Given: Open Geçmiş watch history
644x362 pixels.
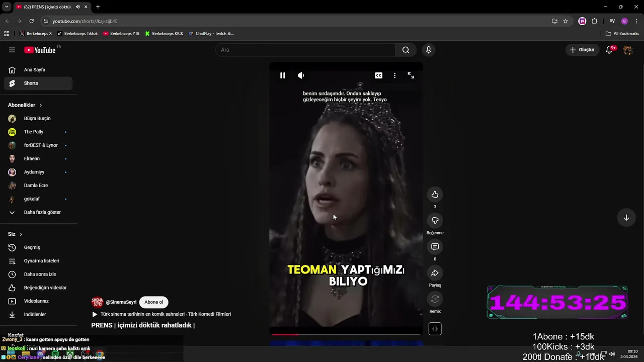Looking at the screenshot, I should pyautogui.click(x=38, y=247).
